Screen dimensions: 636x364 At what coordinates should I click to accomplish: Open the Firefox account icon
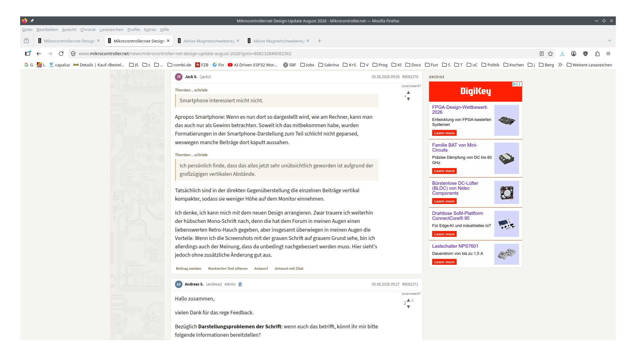pyautogui.click(x=574, y=54)
